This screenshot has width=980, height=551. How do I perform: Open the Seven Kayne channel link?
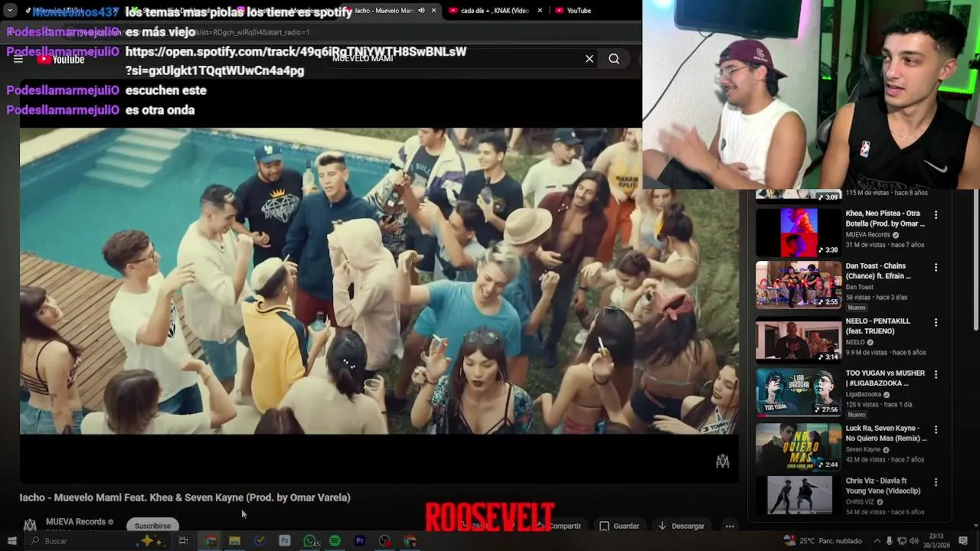[863, 449]
